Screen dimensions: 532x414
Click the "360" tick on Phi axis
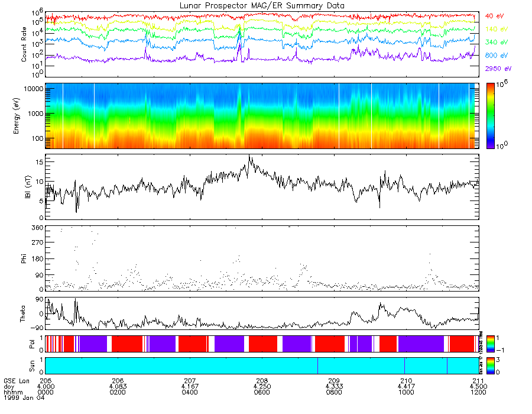pyautogui.click(x=38, y=228)
